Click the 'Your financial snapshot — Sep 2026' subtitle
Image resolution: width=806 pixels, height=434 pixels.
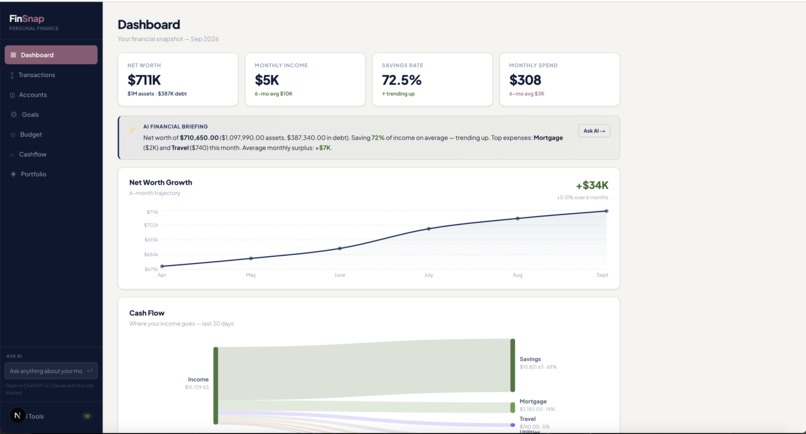(x=168, y=39)
